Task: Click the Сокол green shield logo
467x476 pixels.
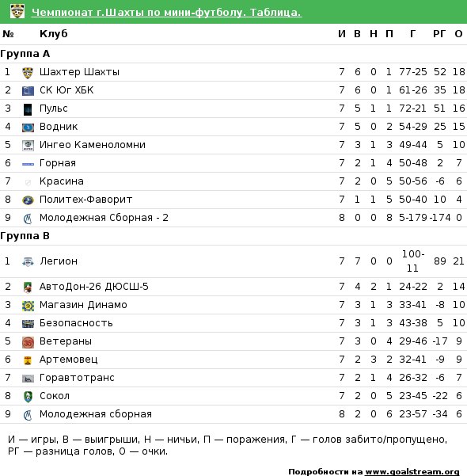Action: point(28,397)
